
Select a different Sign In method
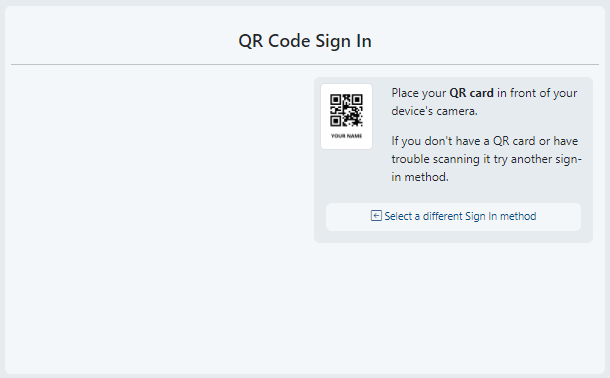tap(453, 217)
